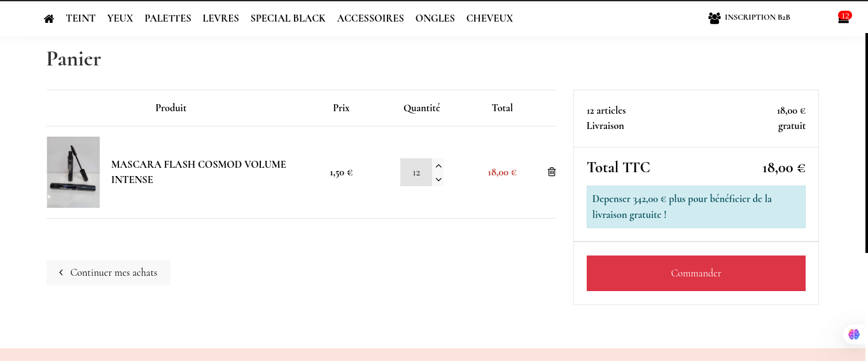Open the YEUX menu
868x361 pixels.
[120, 18]
